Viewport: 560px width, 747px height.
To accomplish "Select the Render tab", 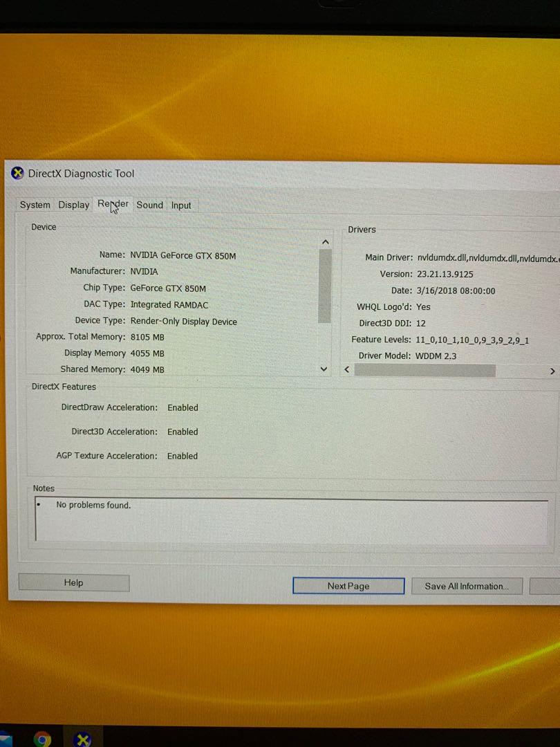I will pyautogui.click(x=113, y=204).
